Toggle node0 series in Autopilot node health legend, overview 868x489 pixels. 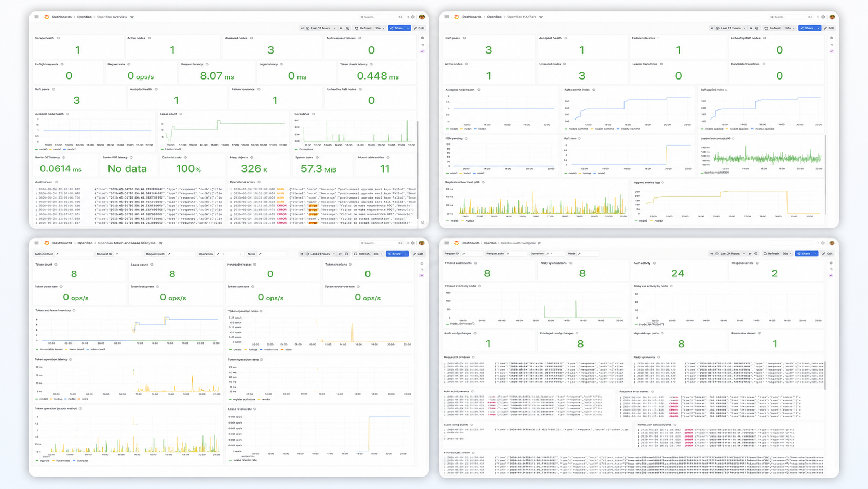42,149
